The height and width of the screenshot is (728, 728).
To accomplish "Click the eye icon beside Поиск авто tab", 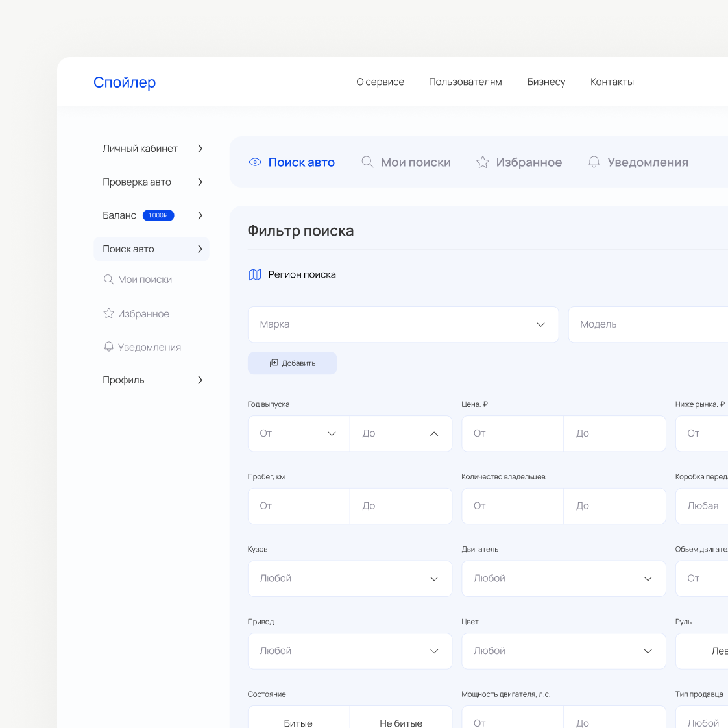I will coord(255,162).
